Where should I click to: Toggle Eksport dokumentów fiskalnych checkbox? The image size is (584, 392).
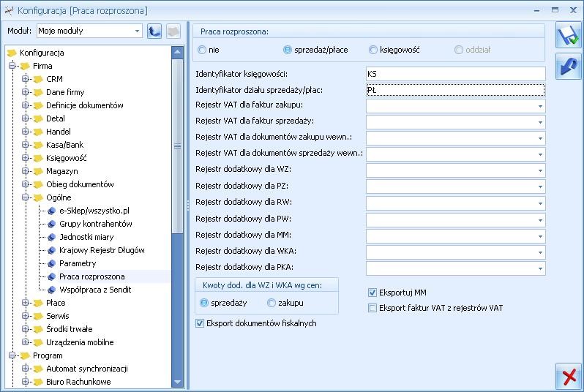click(x=200, y=323)
